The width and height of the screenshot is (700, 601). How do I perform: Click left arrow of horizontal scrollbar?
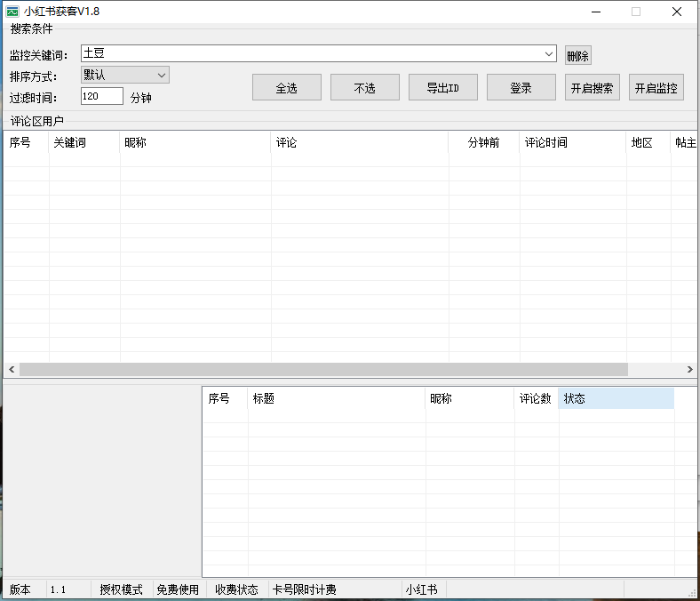point(12,369)
